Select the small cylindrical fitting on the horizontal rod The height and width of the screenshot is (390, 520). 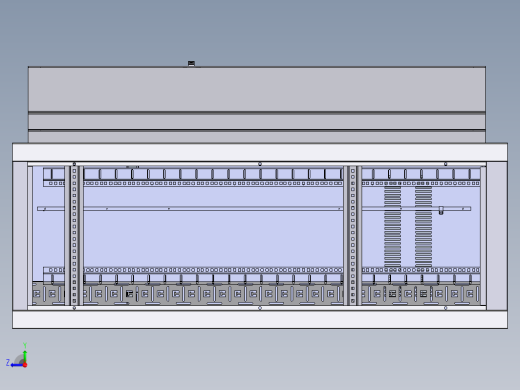441,210
